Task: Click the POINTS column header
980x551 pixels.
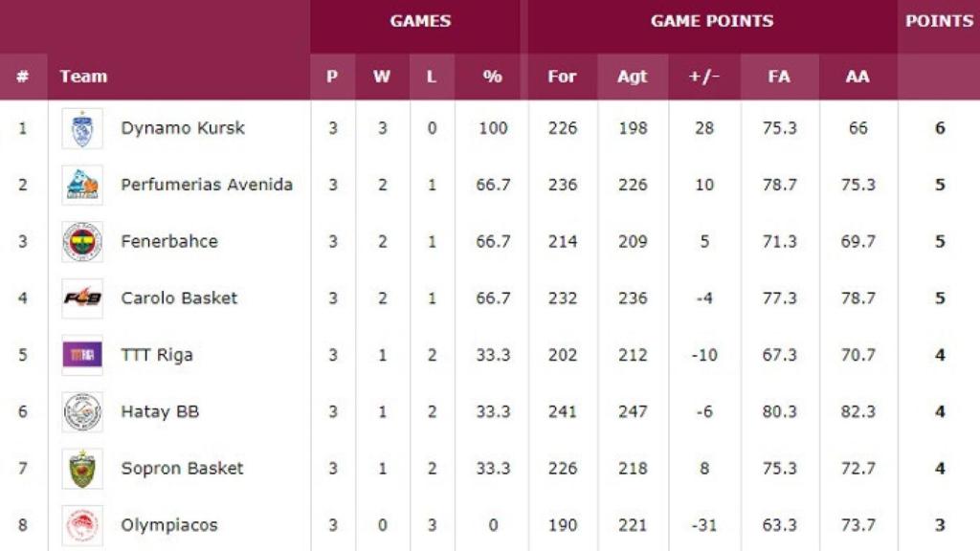Action: (x=939, y=21)
